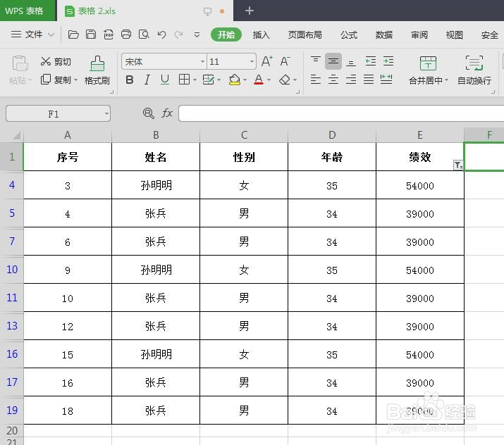
Task: Increase font size with A+ icon
Action: (266, 61)
